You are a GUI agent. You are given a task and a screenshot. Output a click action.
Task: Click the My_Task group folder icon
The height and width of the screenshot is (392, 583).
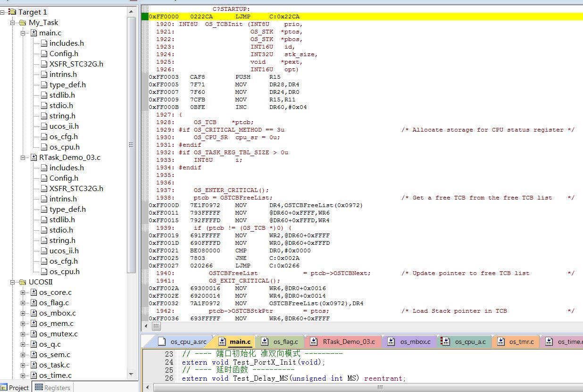pos(23,23)
